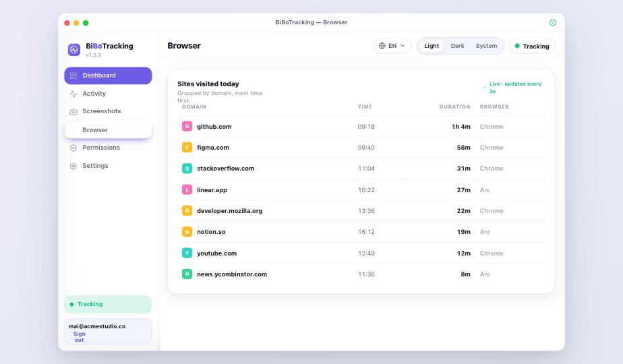
Task: Click the DOMAIN column header
Action: coord(194,107)
